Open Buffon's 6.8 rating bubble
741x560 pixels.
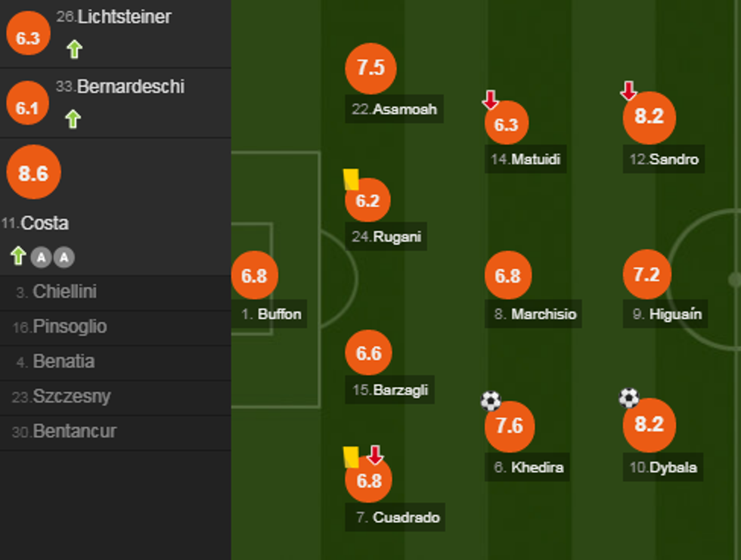click(x=254, y=276)
